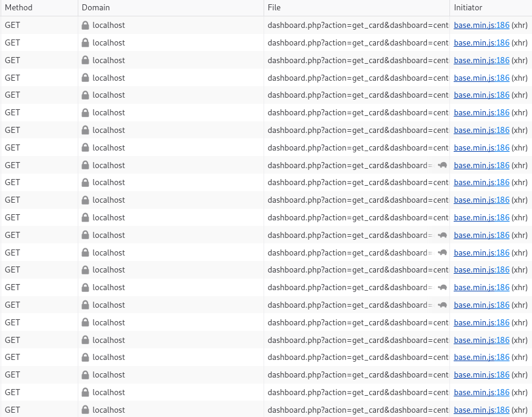Screen dimensions: 532x417
Task: Sort requests by the Domain column header
Action: (96, 8)
